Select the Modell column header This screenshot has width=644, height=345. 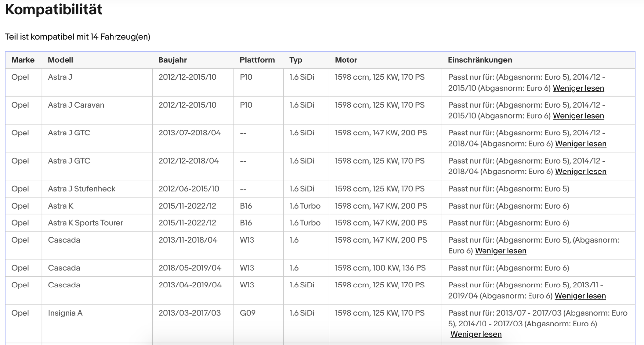(x=61, y=60)
